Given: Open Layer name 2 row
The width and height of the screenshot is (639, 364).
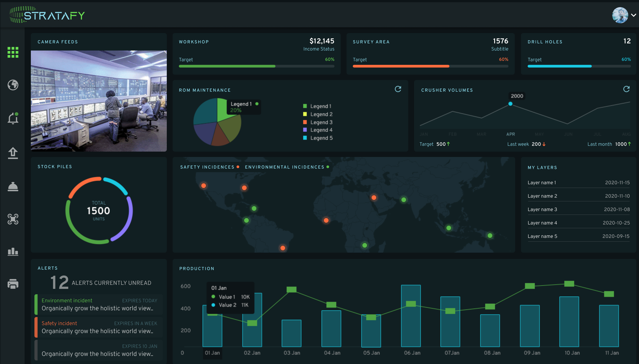Looking at the screenshot, I should [578, 196].
